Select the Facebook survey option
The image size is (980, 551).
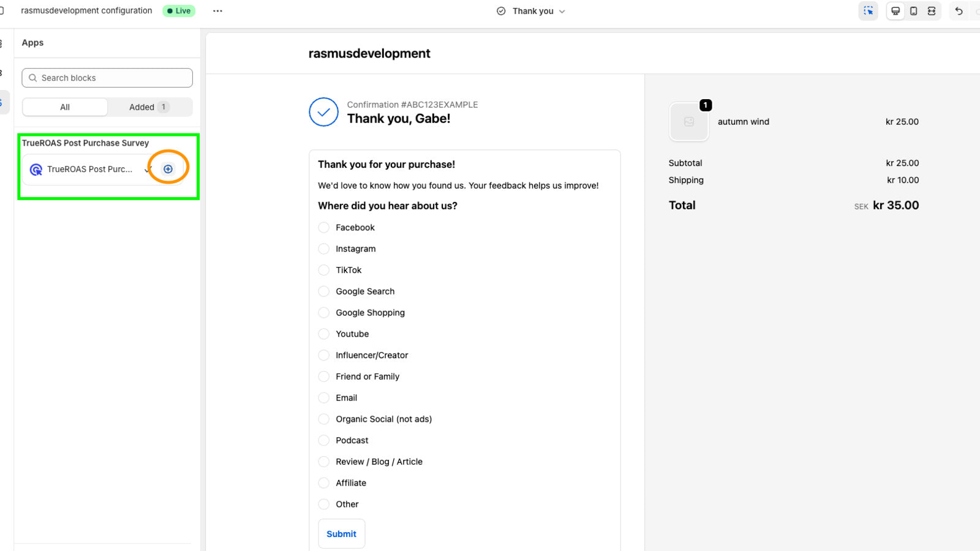(x=323, y=227)
